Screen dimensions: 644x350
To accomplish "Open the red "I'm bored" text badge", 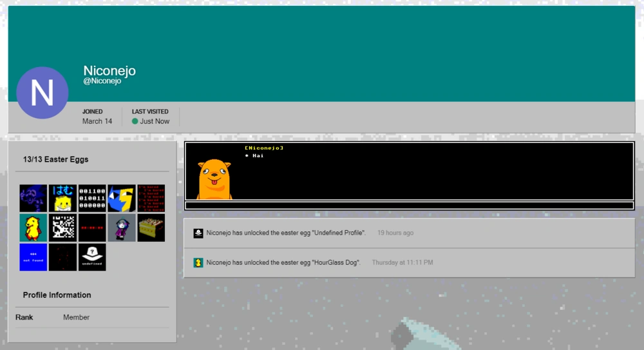I will point(151,199).
